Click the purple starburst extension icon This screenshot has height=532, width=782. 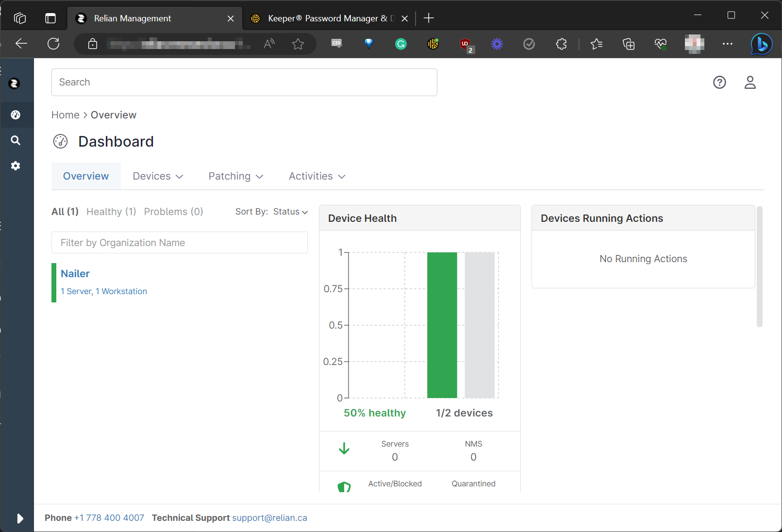tap(497, 44)
